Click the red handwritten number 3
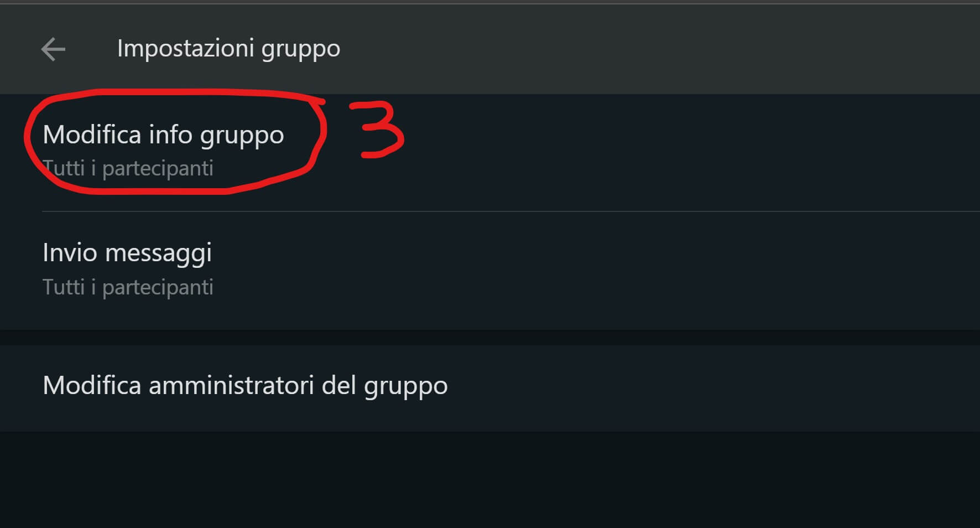 (382, 131)
